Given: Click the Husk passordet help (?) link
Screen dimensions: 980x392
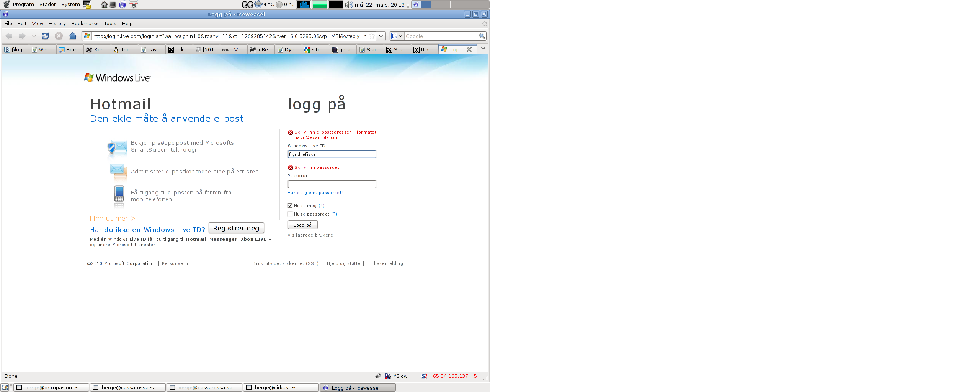Looking at the screenshot, I should (334, 214).
